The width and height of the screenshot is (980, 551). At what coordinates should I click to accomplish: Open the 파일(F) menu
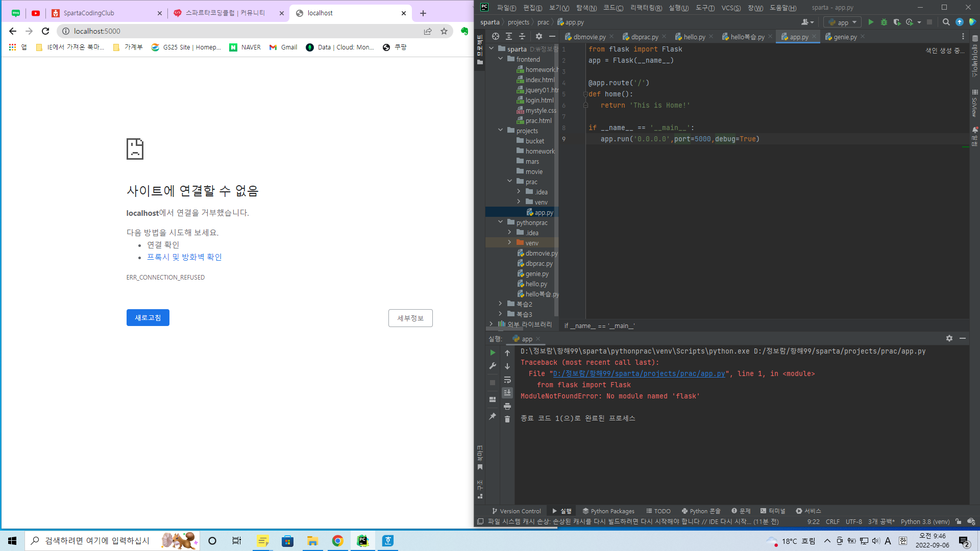coord(506,8)
